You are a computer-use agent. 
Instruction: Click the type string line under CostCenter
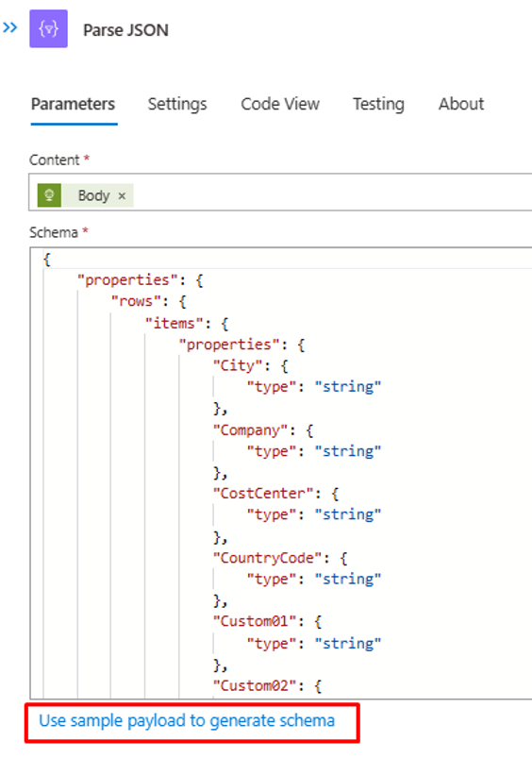click(314, 514)
